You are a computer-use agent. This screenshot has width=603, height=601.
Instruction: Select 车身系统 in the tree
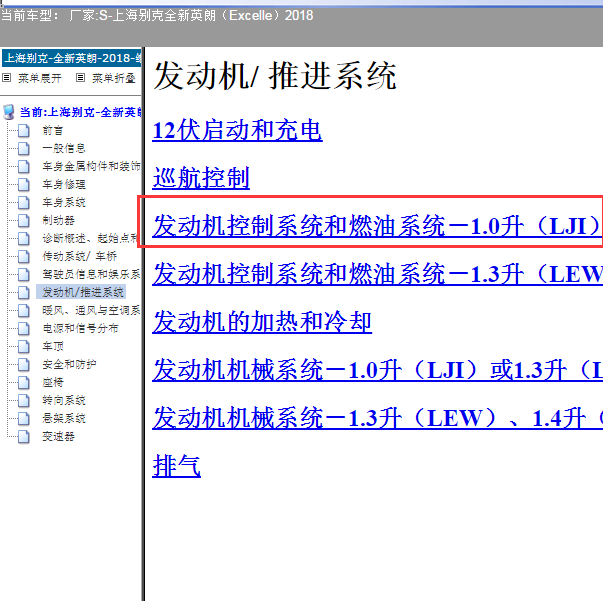(x=64, y=202)
